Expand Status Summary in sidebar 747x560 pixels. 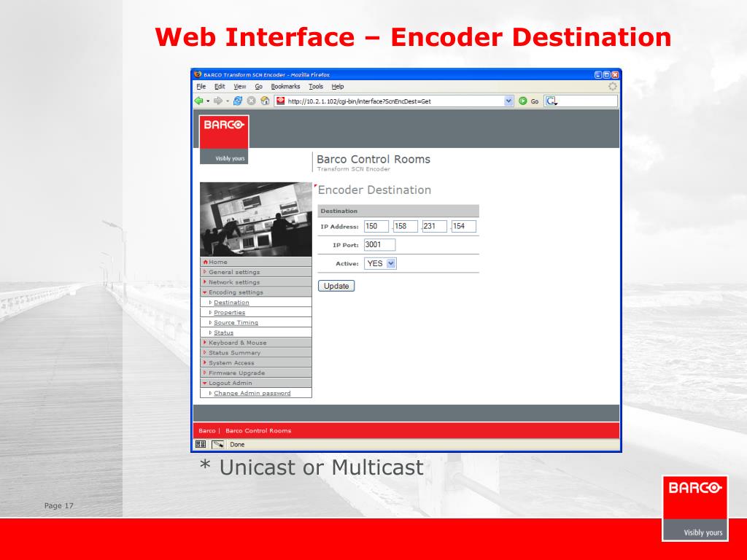pyautogui.click(x=256, y=352)
